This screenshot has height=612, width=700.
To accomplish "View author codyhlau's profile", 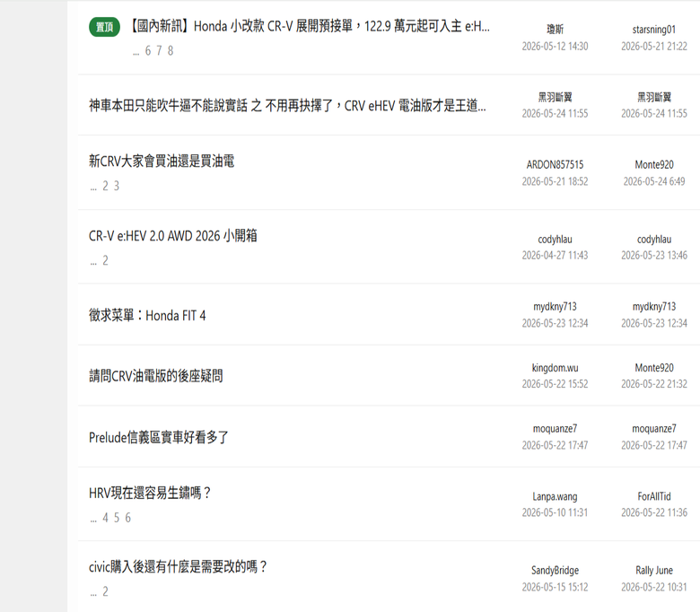I will coord(555,240).
